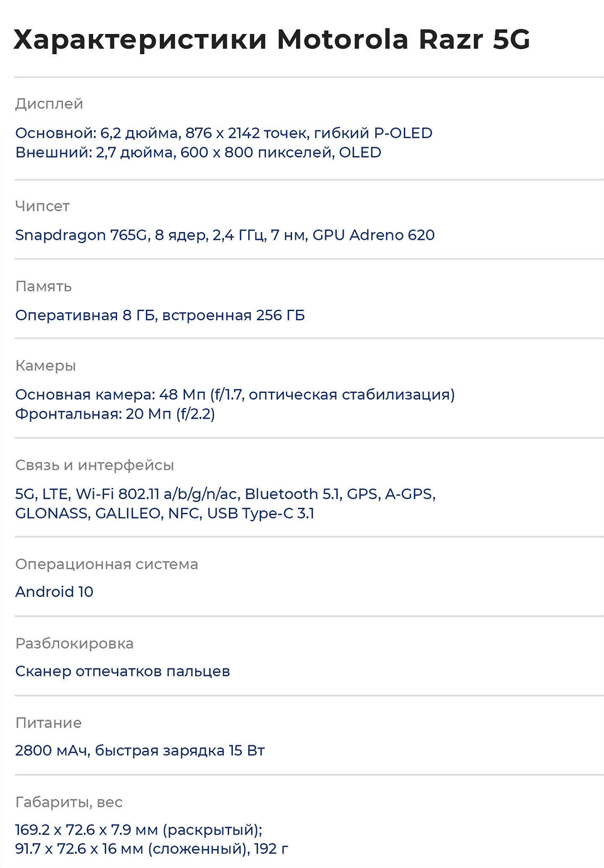Click the 2800 мАч battery line
This screenshot has width=604, height=868.
click(140, 751)
